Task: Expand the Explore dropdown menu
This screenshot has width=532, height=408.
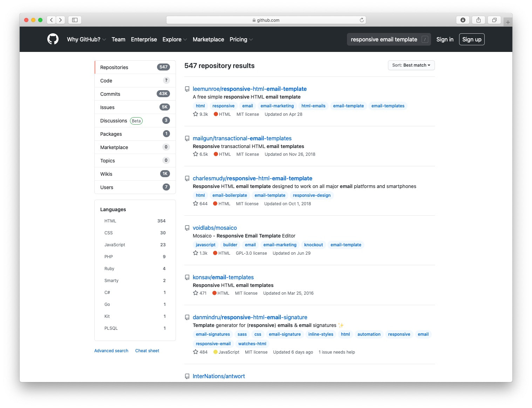Action: click(175, 39)
